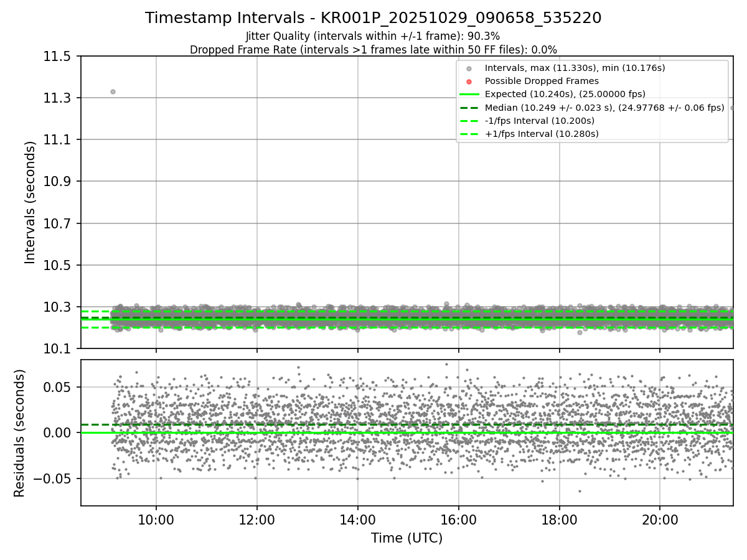747x560 pixels.
Task: Click the 11.3 y-axis tick label
Action: 56,98
